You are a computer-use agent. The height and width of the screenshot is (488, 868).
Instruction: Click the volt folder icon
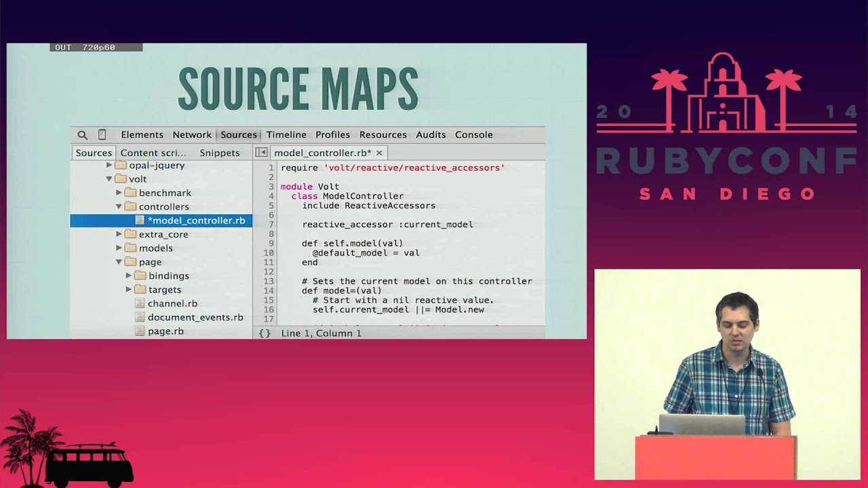coord(121,179)
